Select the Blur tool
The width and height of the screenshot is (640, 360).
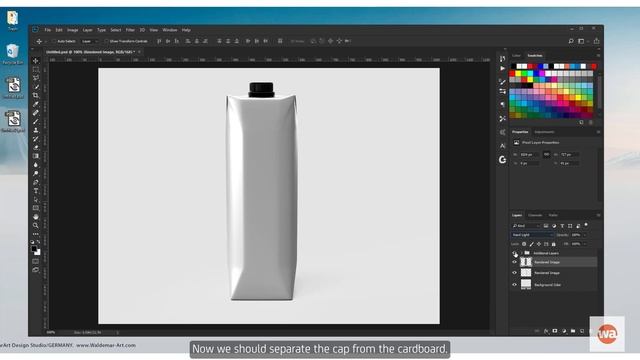point(36,165)
